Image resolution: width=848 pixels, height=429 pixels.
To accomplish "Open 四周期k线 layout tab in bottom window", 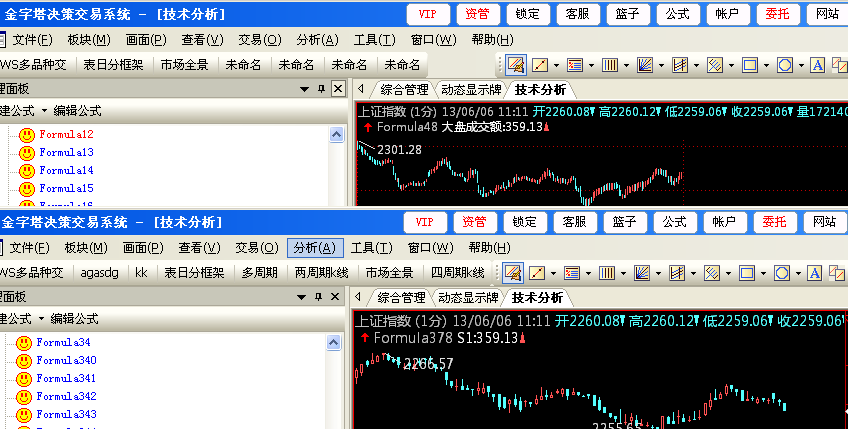I will [458, 273].
